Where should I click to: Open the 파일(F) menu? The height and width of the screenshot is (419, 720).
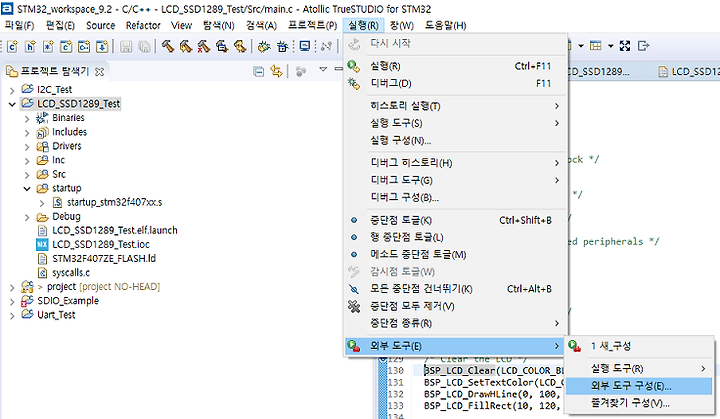[19, 25]
